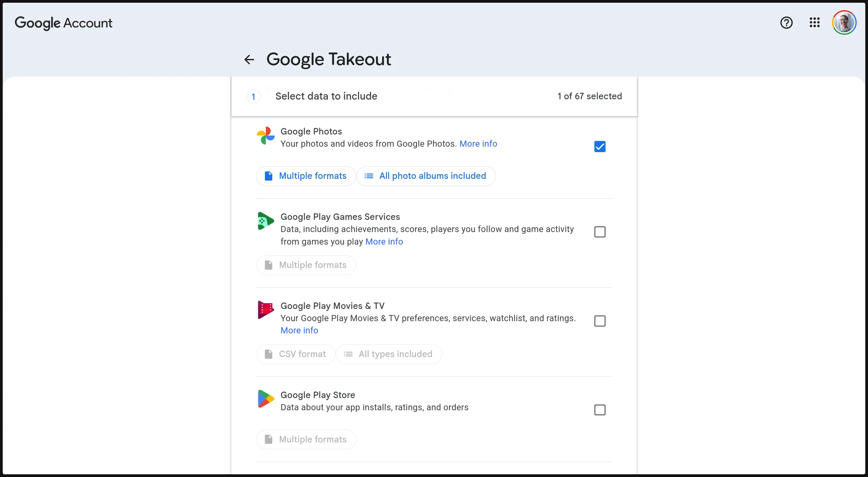Click the file icon in Photos Multiple formats
This screenshot has height=477, width=868.
(269, 176)
